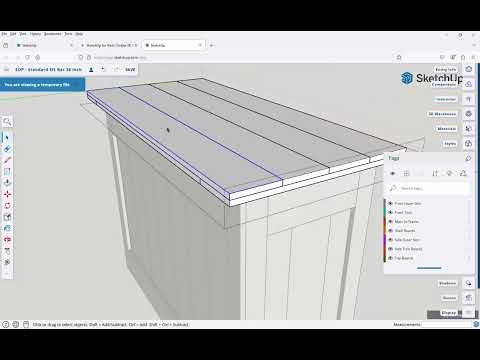The image size is (480, 360).
Task: Select the Rotate tool
Action: coord(7,205)
